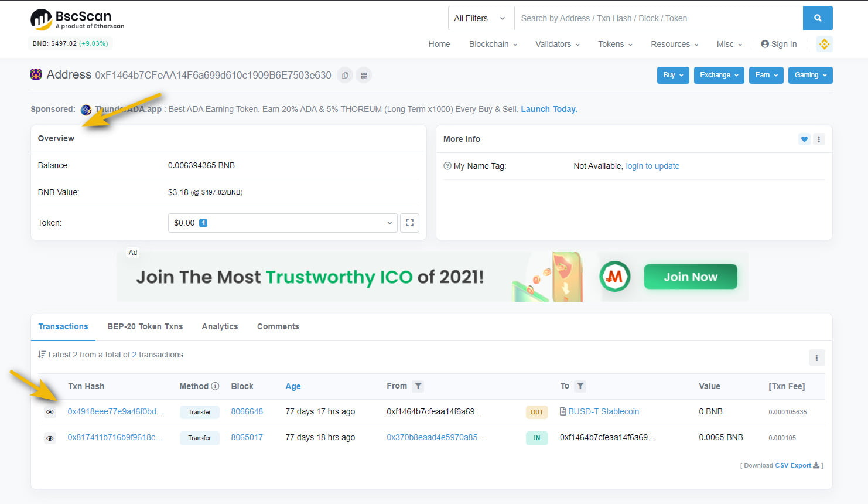This screenshot has width=868, height=504.
Task: Expand the Tokens menu
Action: click(x=615, y=44)
